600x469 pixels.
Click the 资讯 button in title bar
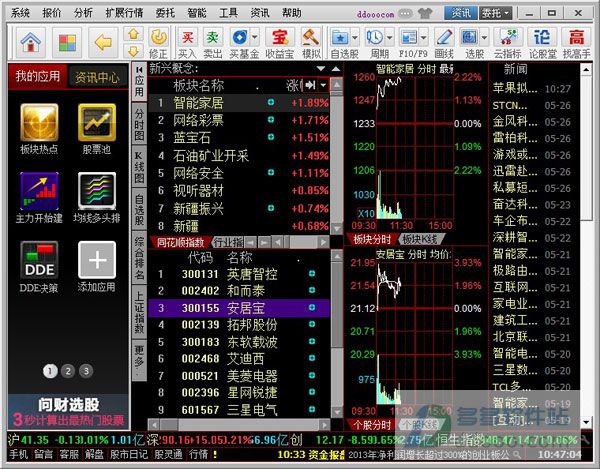pos(461,13)
